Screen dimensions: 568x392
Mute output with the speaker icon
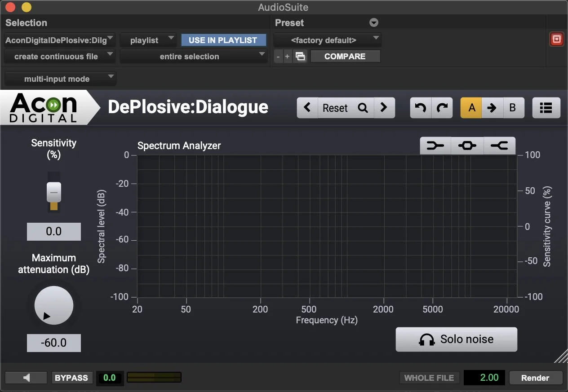[x=26, y=378]
